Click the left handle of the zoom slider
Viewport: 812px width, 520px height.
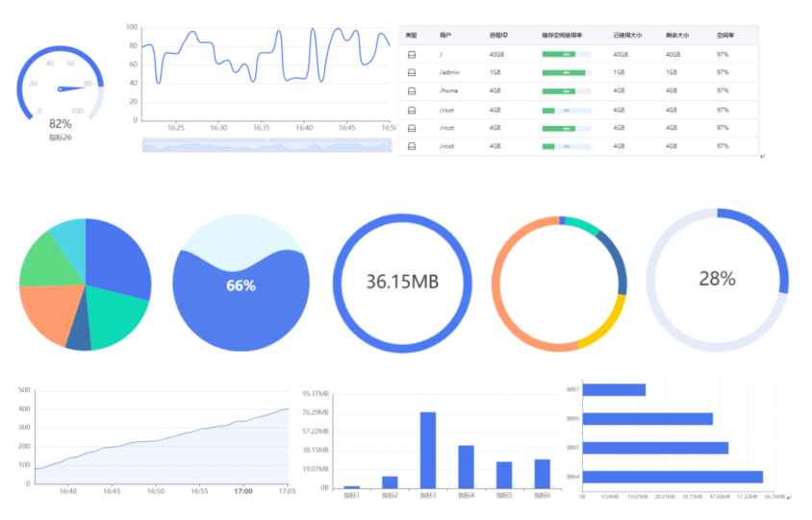tap(144, 147)
